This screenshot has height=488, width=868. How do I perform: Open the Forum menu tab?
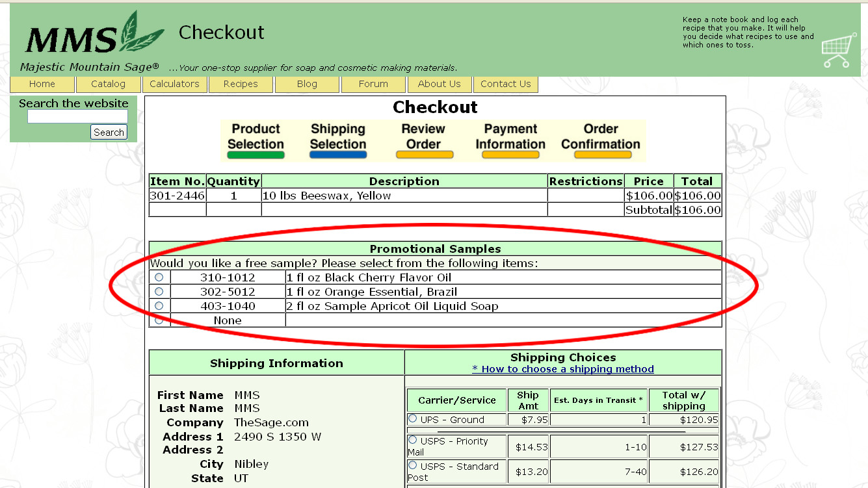[x=373, y=84]
